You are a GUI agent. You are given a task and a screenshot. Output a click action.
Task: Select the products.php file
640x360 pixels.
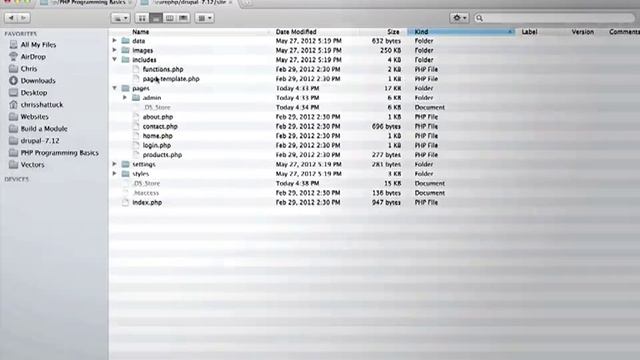162,155
